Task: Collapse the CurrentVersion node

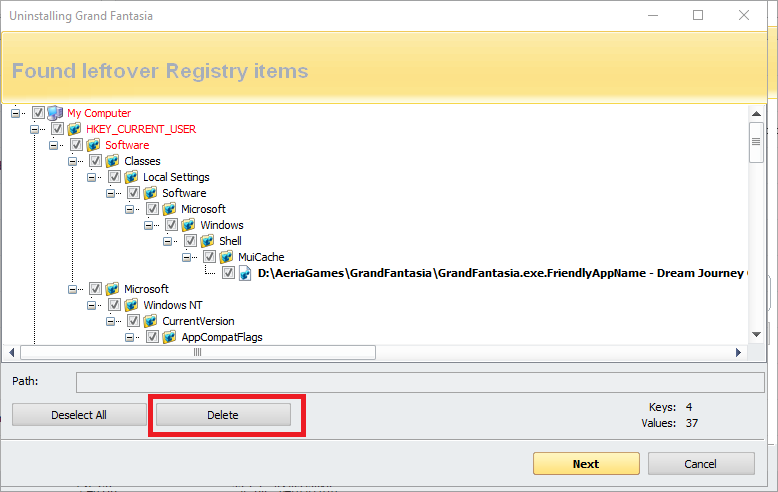Action: pyautogui.click(x=110, y=321)
